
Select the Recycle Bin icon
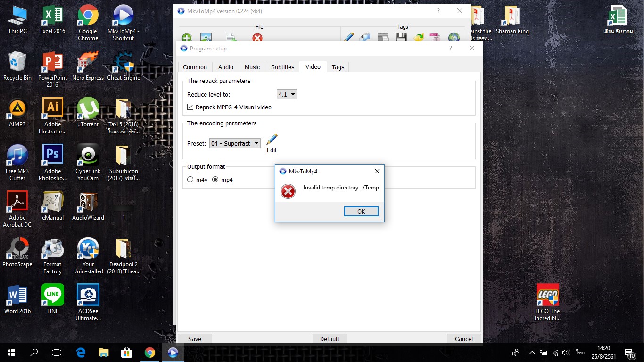click(x=17, y=66)
